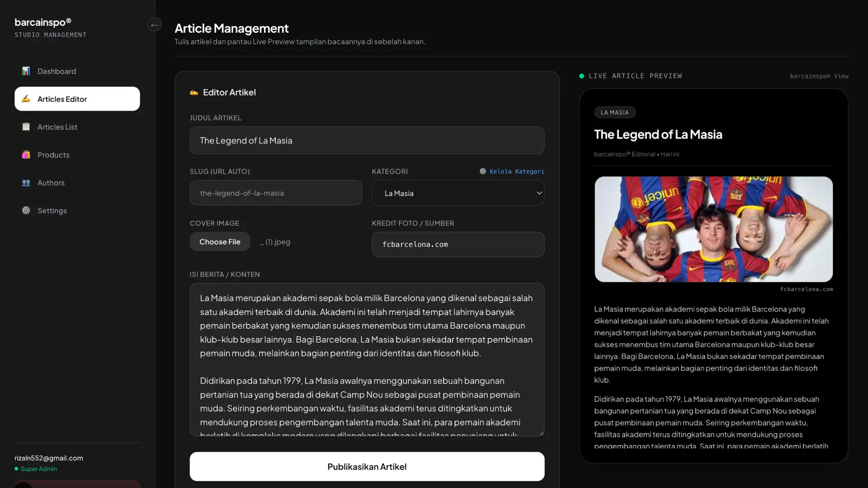Open the Dashboard menu item
The height and width of the screenshot is (488, 868).
pos(77,71)
